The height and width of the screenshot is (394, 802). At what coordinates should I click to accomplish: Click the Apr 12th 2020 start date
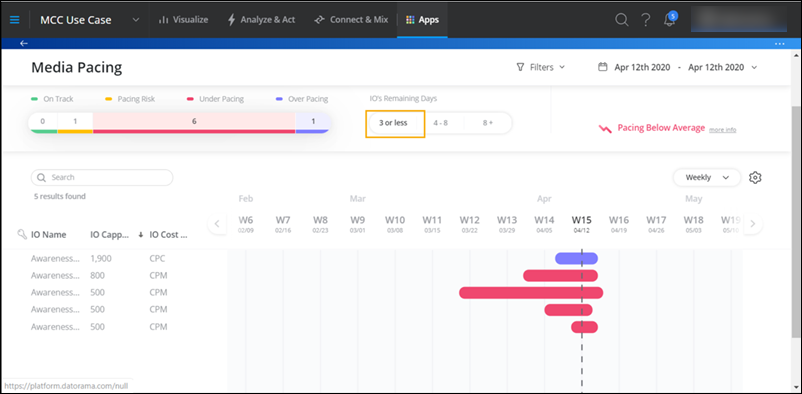pos(642,67)
